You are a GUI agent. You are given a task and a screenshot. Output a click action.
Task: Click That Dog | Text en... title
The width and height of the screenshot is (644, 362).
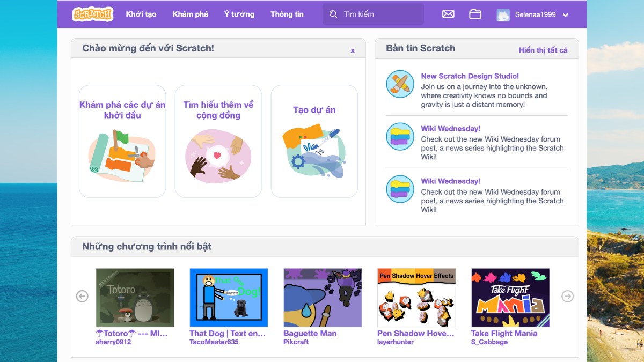(228, 333)
